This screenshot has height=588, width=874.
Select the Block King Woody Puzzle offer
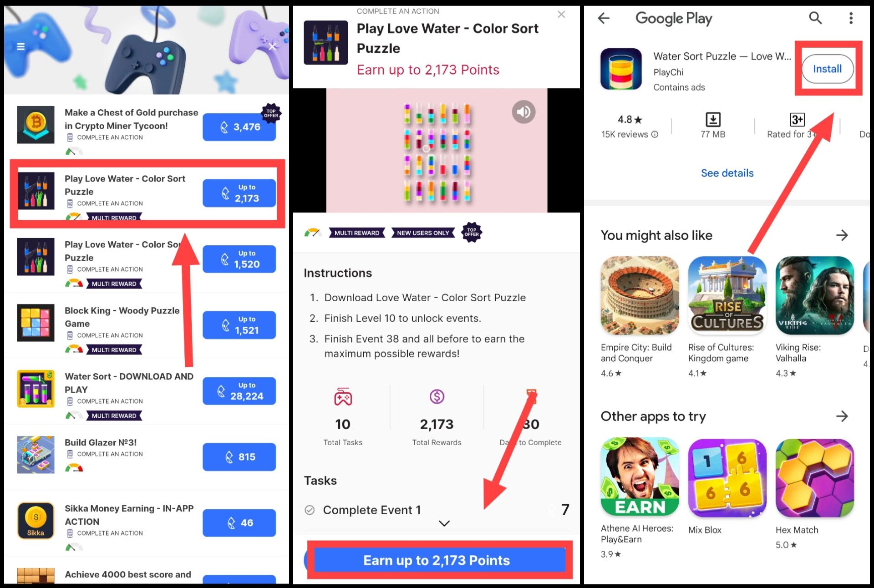pos(147,325)
